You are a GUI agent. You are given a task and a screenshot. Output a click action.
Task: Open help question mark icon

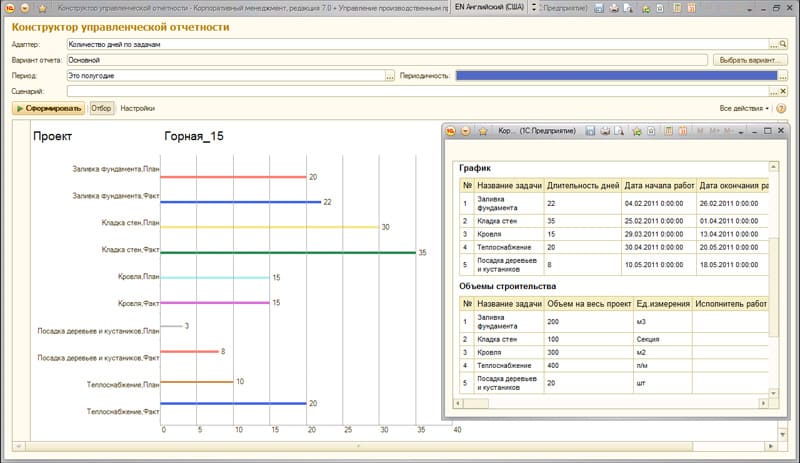pyautogui.click(x=781, y=108)
